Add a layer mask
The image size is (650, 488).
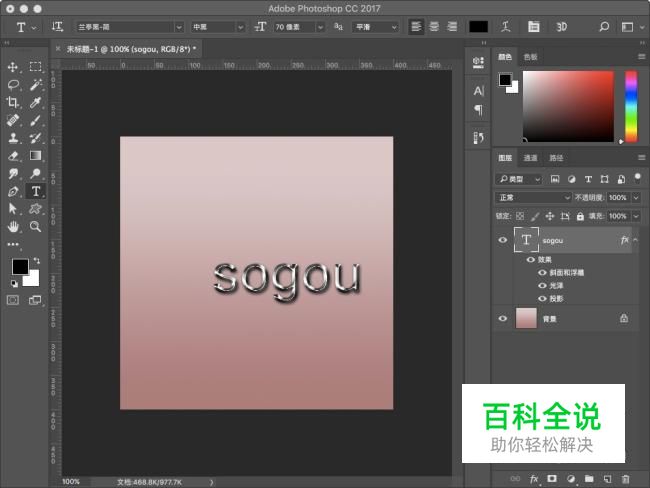(552, 479)
